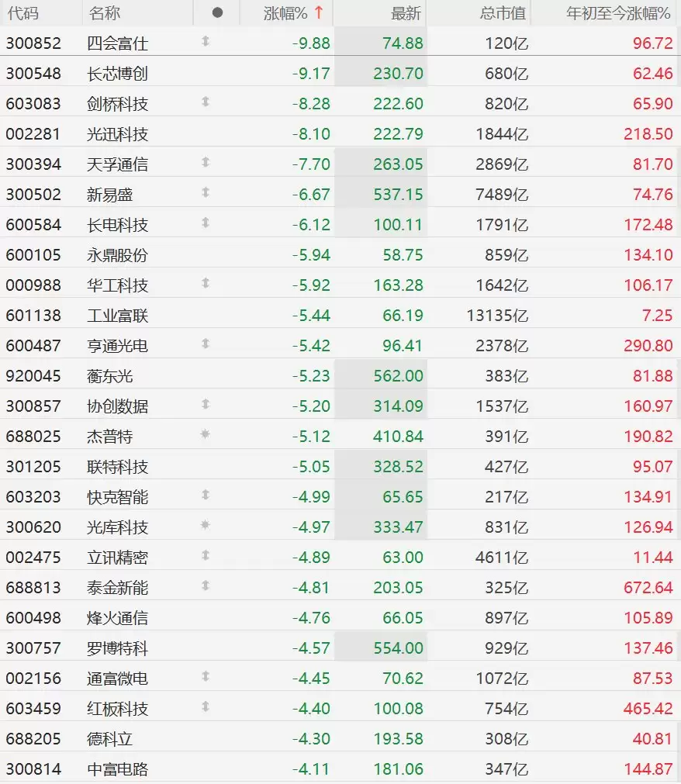Click the change value -4.99
The height and width of the screenshot is (784, 681).
311,497
